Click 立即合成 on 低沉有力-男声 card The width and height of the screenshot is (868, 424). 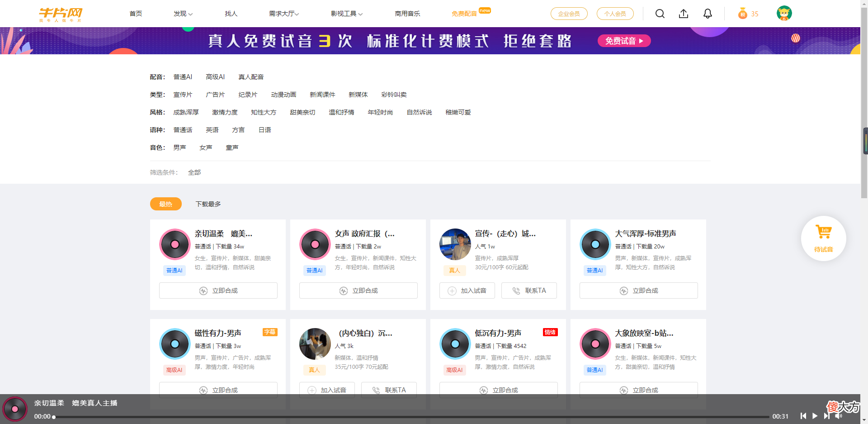499,390
